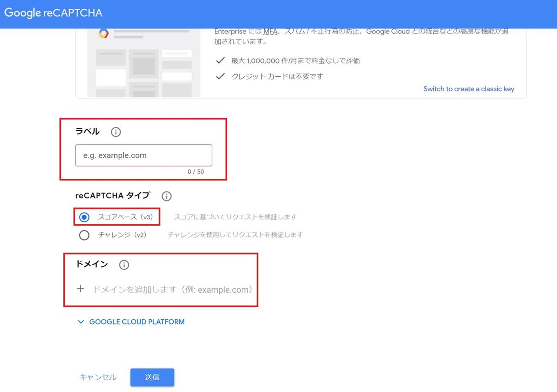Image resolution: width=557 pixels, height=392 pixels.
Task: Focus the ラベル e.g. example.com field
Action: click(x=144, y=156)
